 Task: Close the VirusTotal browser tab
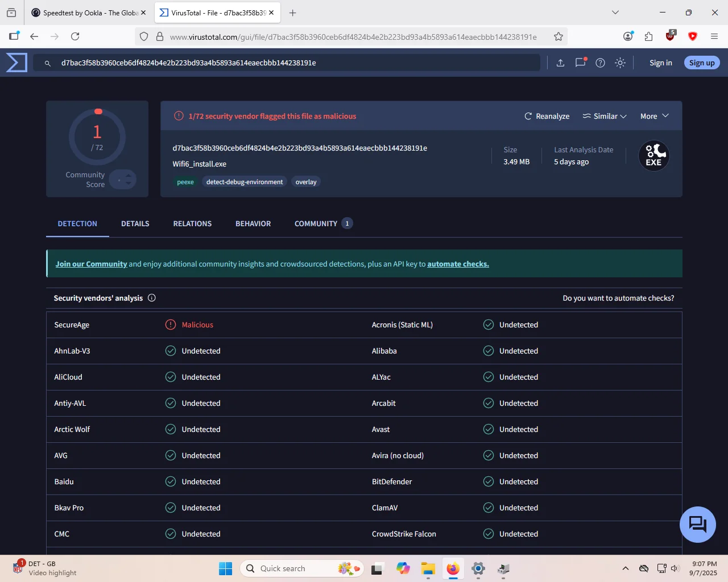(x=271, y=13)
